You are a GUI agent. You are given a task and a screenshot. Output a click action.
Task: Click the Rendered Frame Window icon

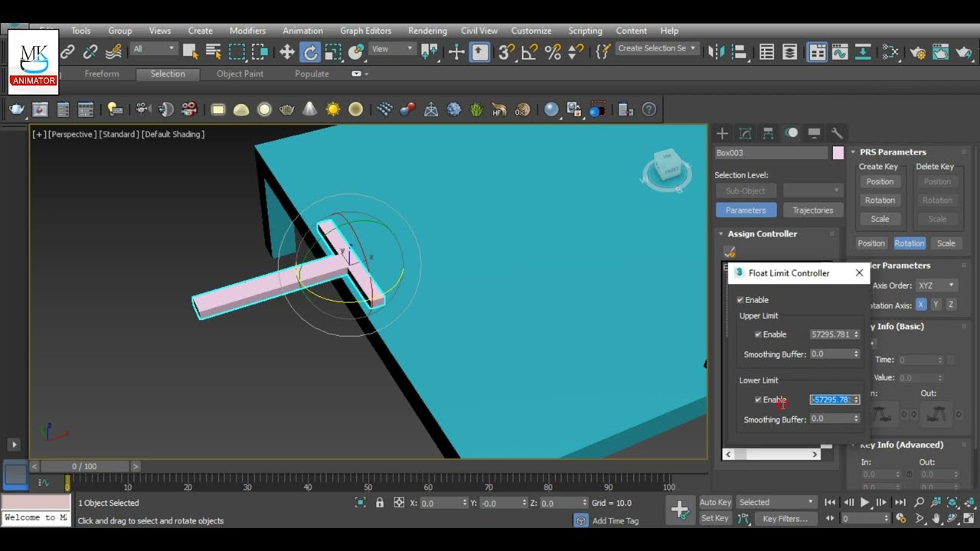pos(940,52)
